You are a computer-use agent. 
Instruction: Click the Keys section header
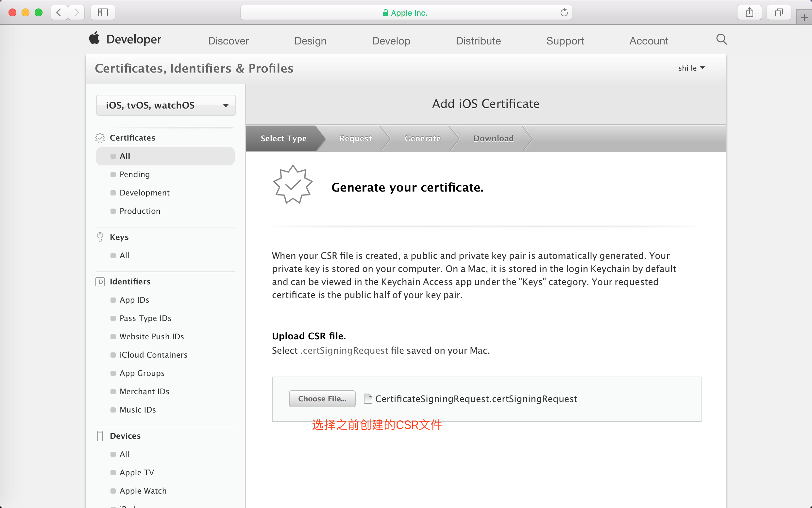point(119,237)
